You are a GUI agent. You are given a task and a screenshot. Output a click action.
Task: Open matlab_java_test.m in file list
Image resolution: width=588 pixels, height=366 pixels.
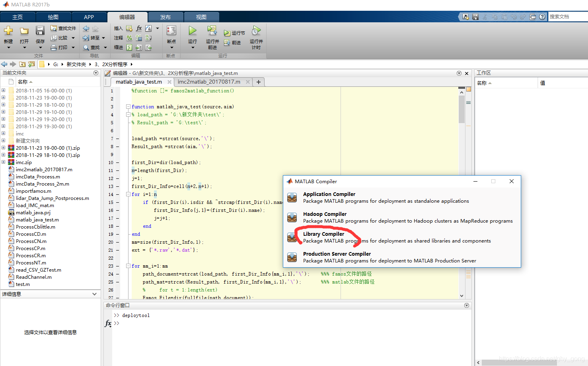(37, 220)
